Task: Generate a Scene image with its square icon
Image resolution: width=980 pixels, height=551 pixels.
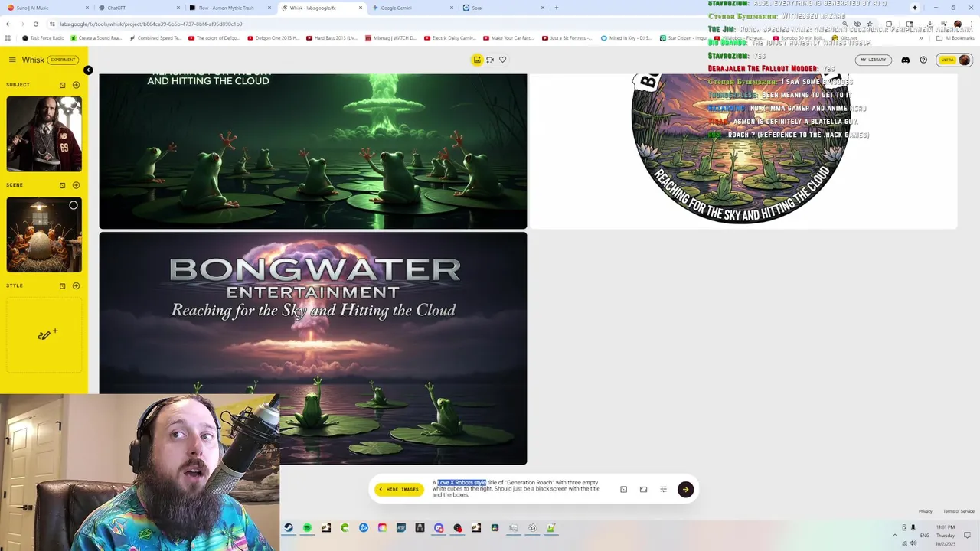Action: 63,185
